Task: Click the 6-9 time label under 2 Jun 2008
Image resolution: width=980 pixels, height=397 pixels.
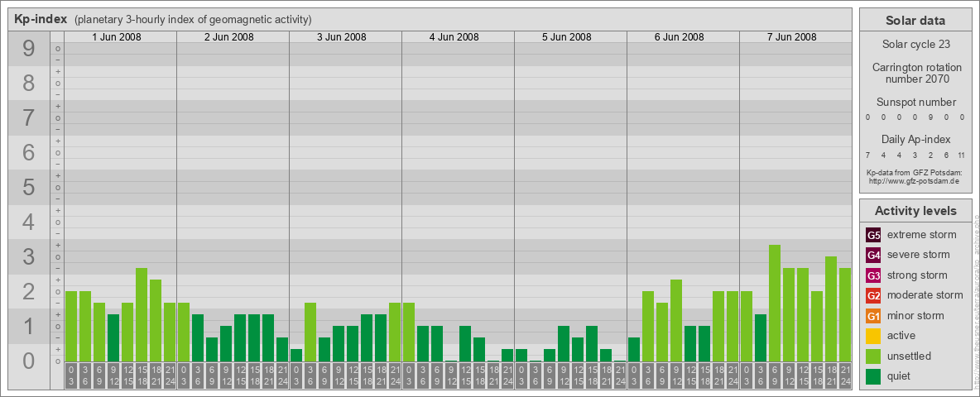Action: 212,375
